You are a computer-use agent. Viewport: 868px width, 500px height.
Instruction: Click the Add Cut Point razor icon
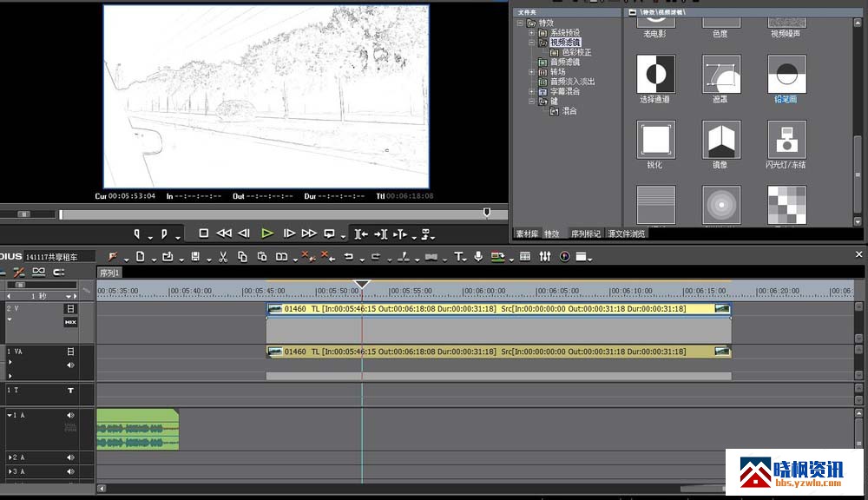coord(404,256)
